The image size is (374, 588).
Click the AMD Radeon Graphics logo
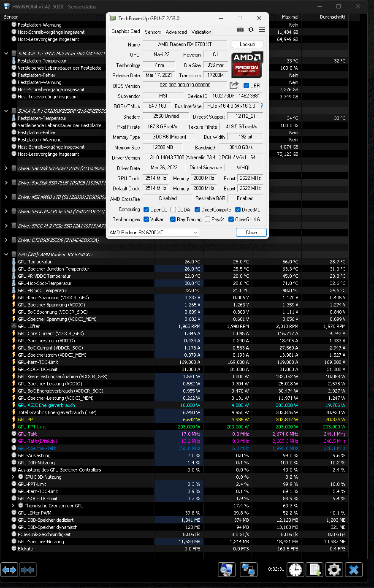(247, 64)
